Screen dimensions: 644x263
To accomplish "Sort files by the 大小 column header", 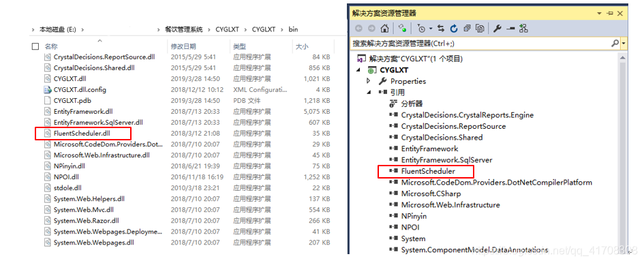I will click(x=302, y=46).
